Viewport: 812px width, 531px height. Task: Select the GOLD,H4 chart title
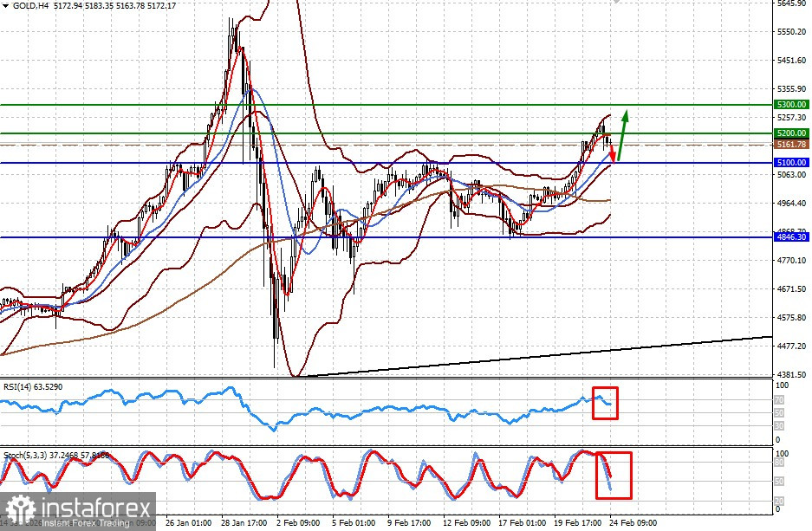(31, 6)
